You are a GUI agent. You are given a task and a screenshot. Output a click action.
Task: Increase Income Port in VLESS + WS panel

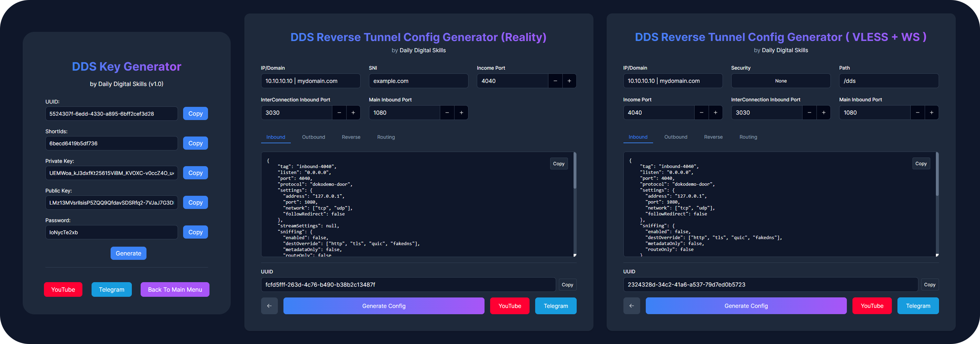point(715,112)
